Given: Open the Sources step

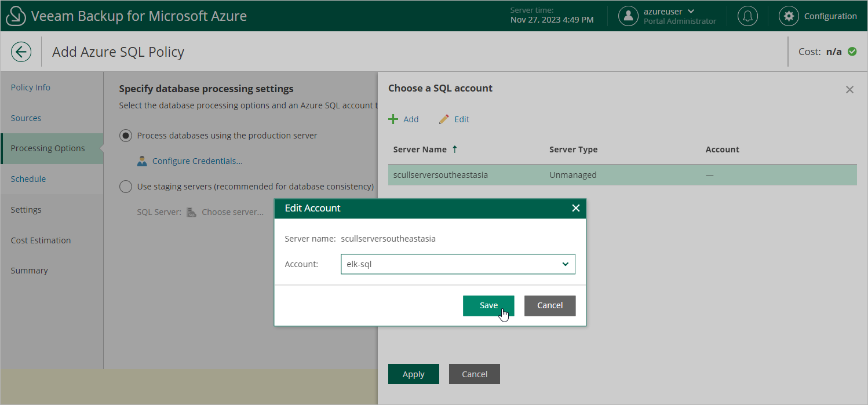Looking at the screenshot, I should tap(26, 118).
